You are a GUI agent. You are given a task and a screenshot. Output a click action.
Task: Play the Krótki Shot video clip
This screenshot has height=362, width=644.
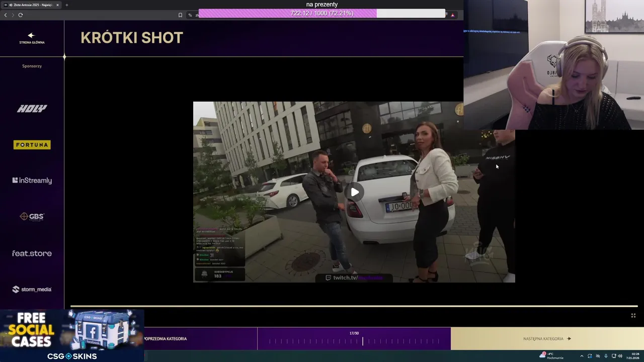[355, 192]
